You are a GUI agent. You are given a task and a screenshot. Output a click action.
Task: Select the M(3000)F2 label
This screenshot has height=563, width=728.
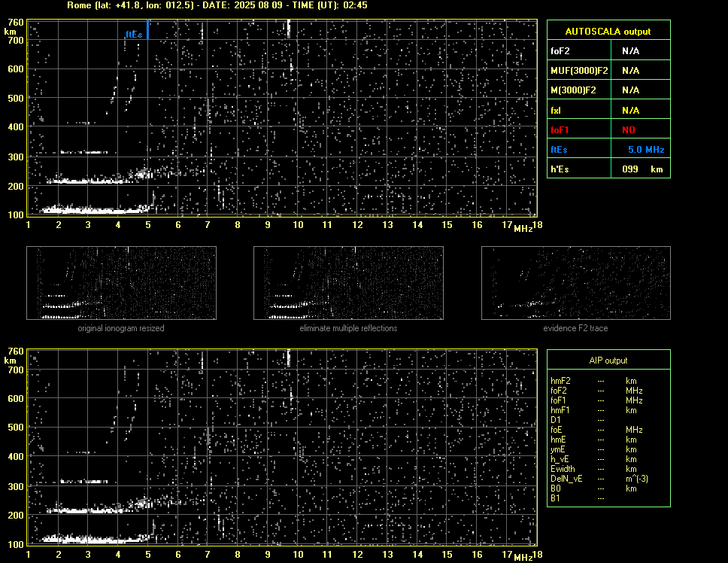pyautogui.click(x=573, y=90)
